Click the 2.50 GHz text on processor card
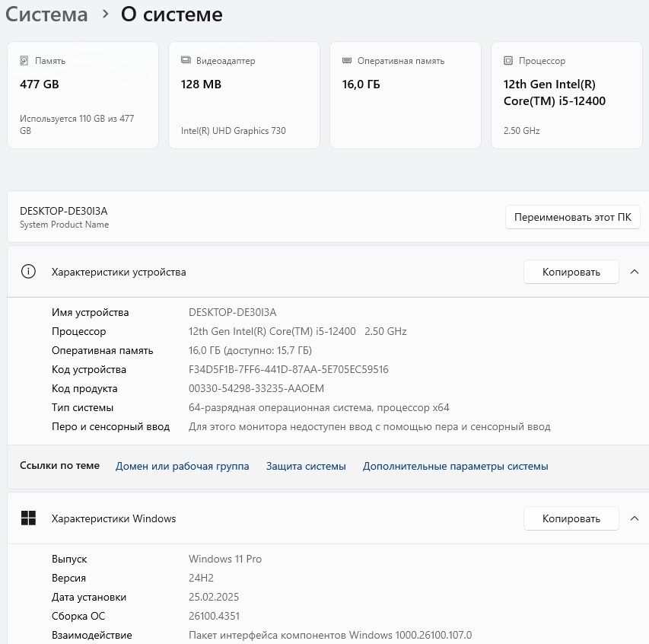The height and width of the screenshot is (644, 649). click(x=521, y=130)
